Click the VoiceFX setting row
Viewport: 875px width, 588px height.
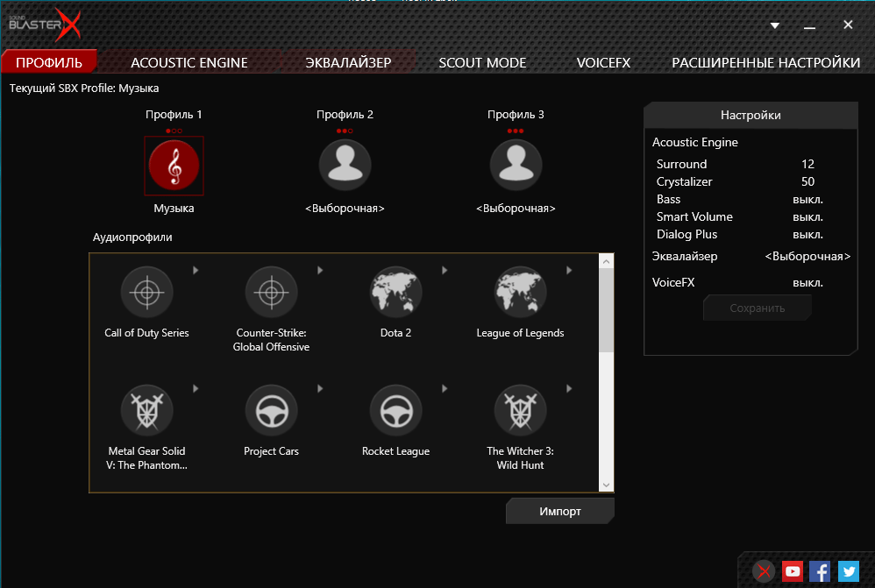click(751, 282)
